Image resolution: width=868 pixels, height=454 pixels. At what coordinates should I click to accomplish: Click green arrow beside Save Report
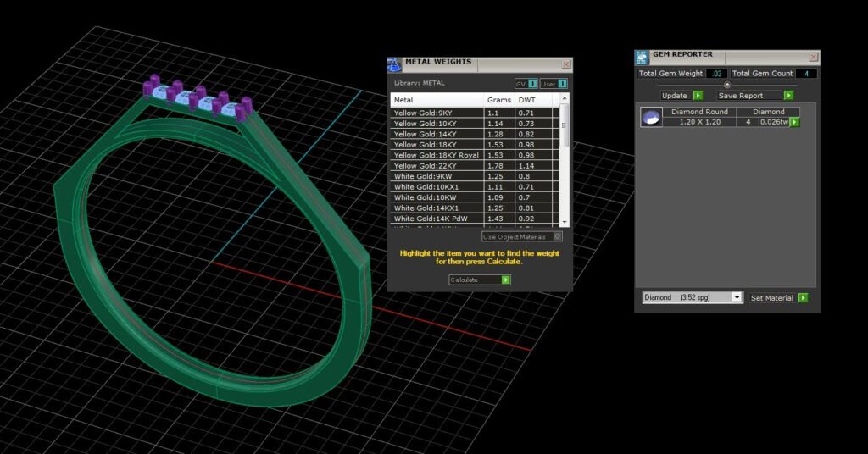tap(789, 96)
